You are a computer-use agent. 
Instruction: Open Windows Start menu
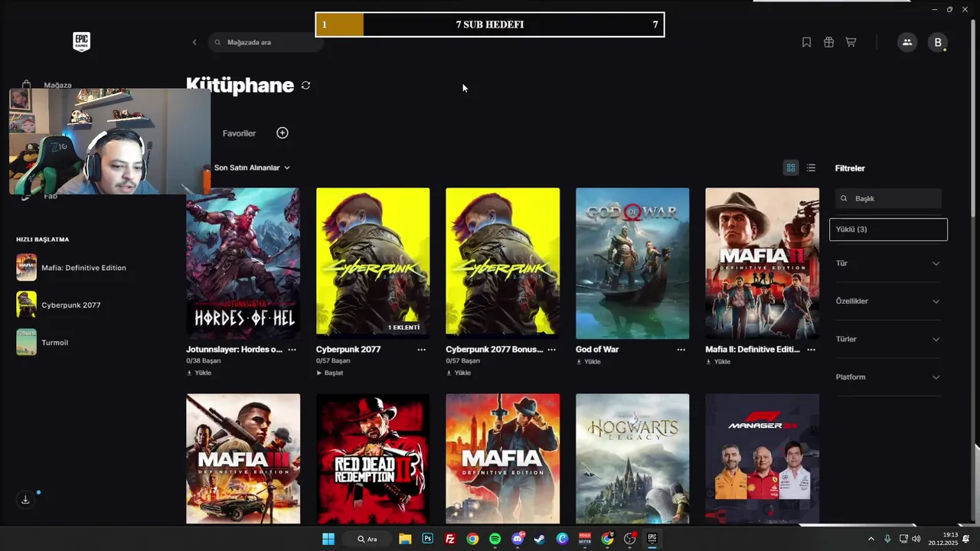coord(328,539)
